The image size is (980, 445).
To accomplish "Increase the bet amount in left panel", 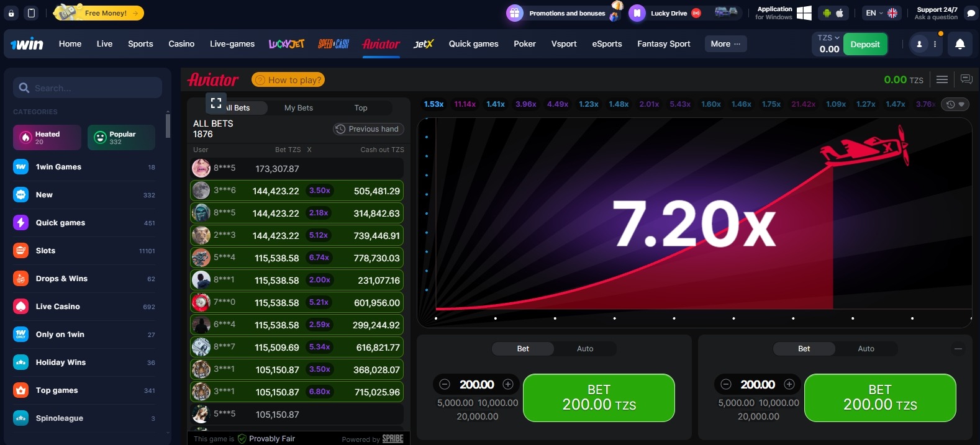I will click(508, 384).
